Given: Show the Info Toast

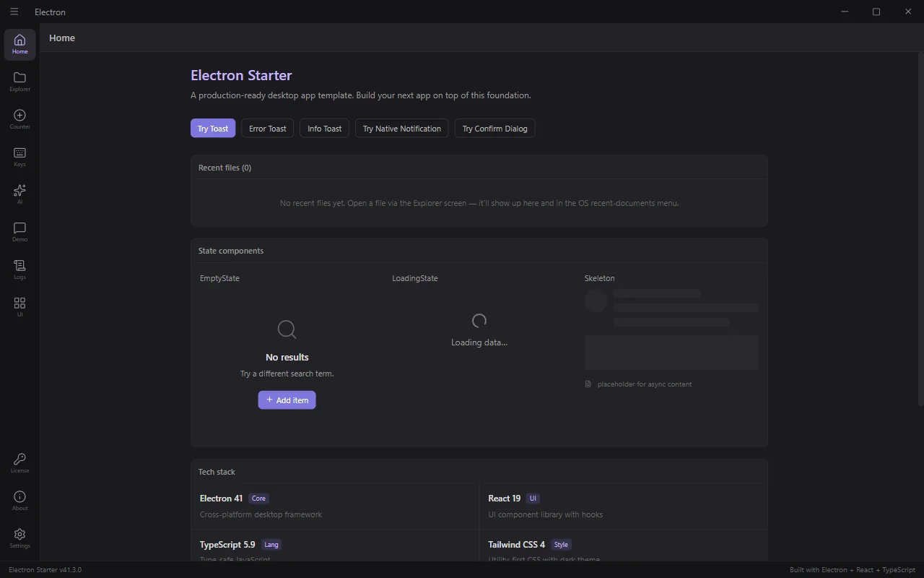Looking at the screenshot, I should [x=325, y=129].
